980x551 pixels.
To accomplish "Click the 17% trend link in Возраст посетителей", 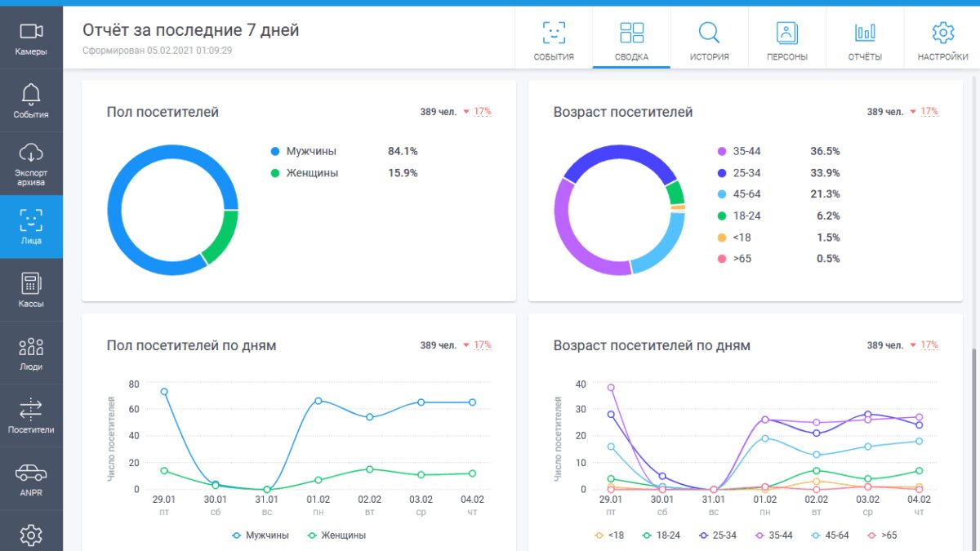I will (929, 112).
